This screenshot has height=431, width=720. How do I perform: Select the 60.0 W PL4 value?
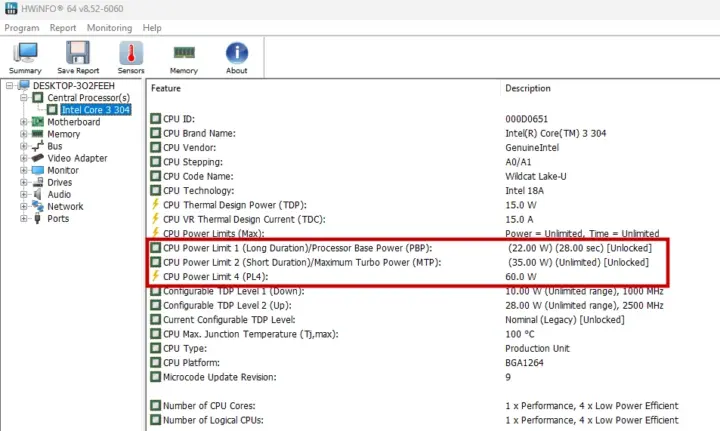tap(521, 276)
